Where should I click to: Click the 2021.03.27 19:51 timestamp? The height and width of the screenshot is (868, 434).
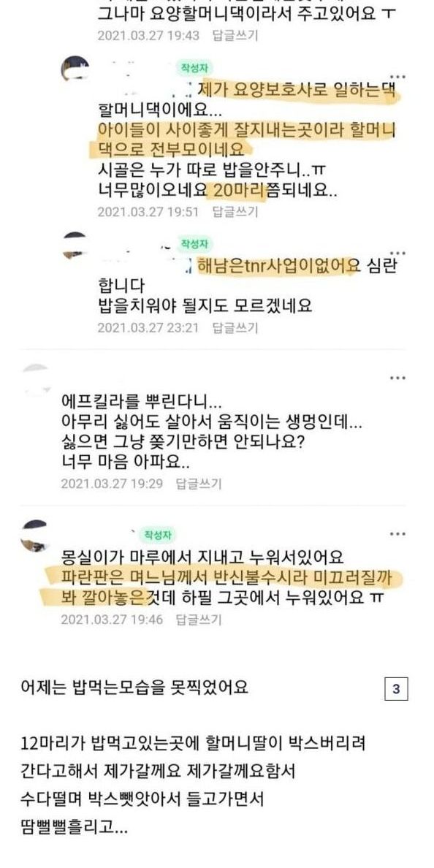coord(148,211)
